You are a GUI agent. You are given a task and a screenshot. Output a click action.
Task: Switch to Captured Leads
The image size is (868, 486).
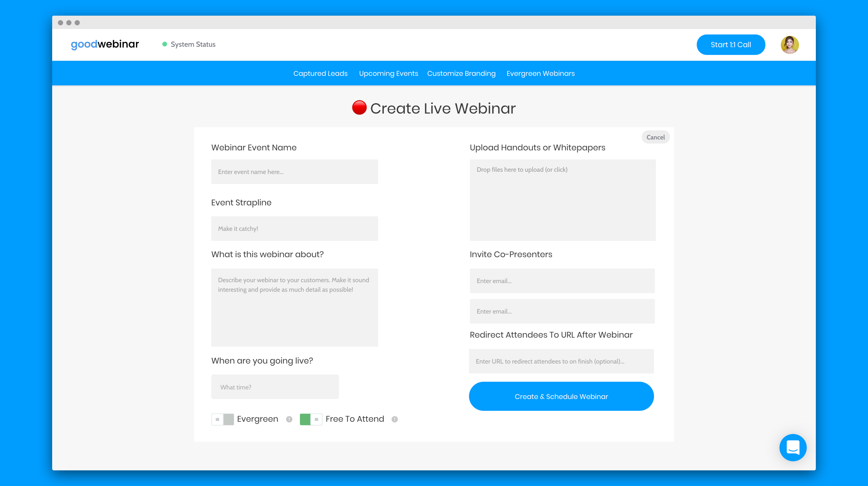point(320,73)
